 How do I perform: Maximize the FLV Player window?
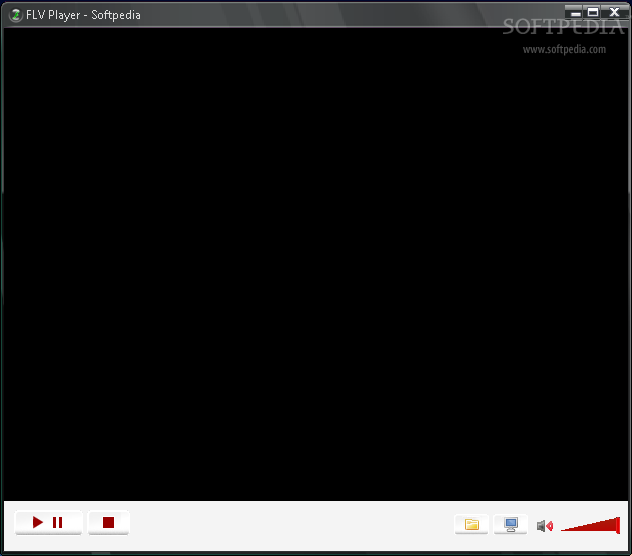[592, 12]
